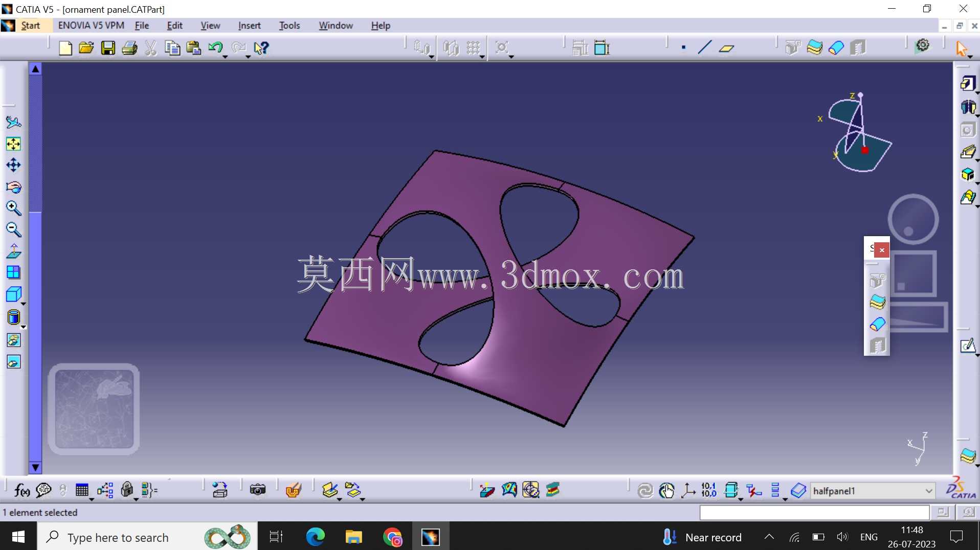Viewport: 980px width, 550px height.
Task: Expand the Select arrow tool dropdown
Action: (970, 56)
